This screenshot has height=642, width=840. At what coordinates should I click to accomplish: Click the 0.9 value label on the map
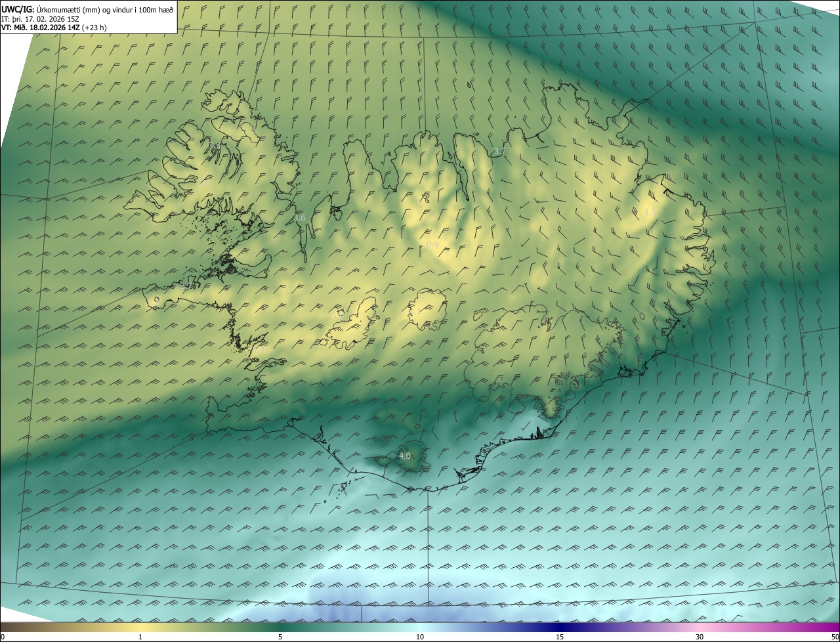point(432,244)
